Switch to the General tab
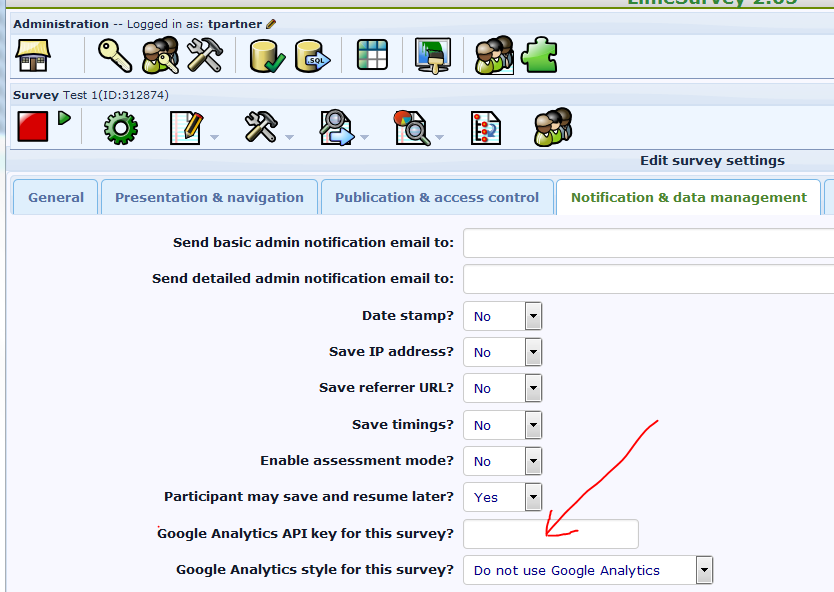The width and height of the screenshot is (834, 592). click(x=56, y=197)
